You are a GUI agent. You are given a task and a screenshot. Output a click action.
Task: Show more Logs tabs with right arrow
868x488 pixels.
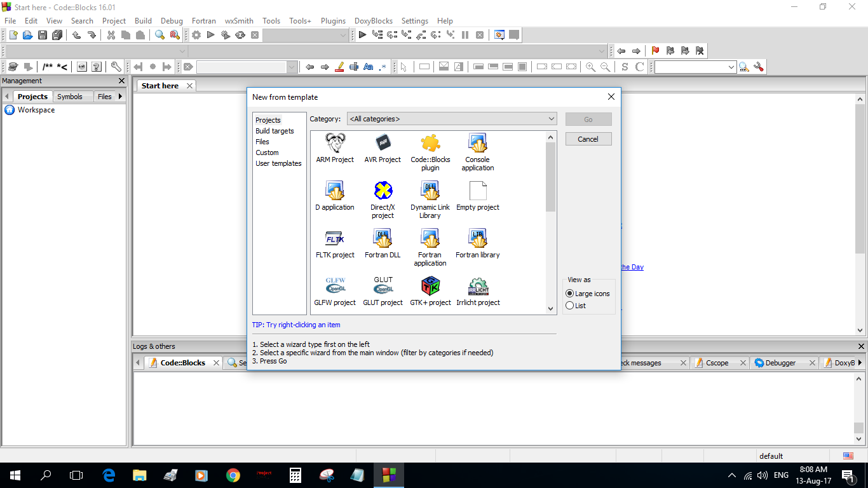[x=860, y=363]
